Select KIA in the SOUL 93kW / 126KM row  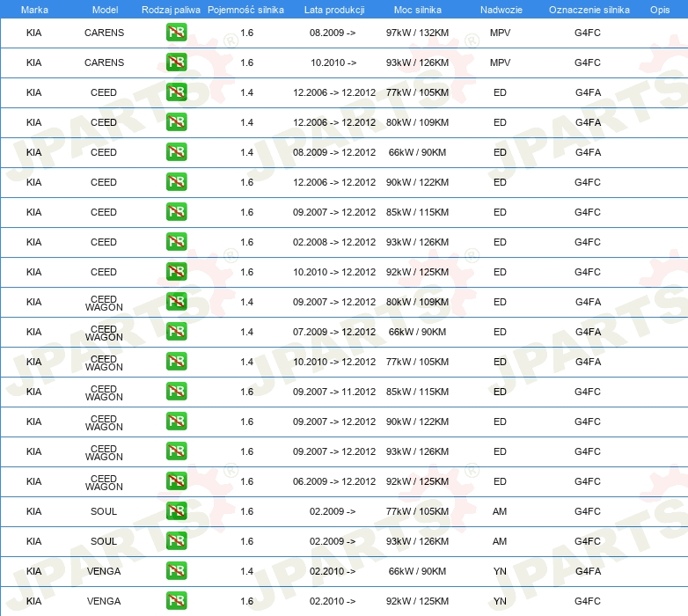33,541
